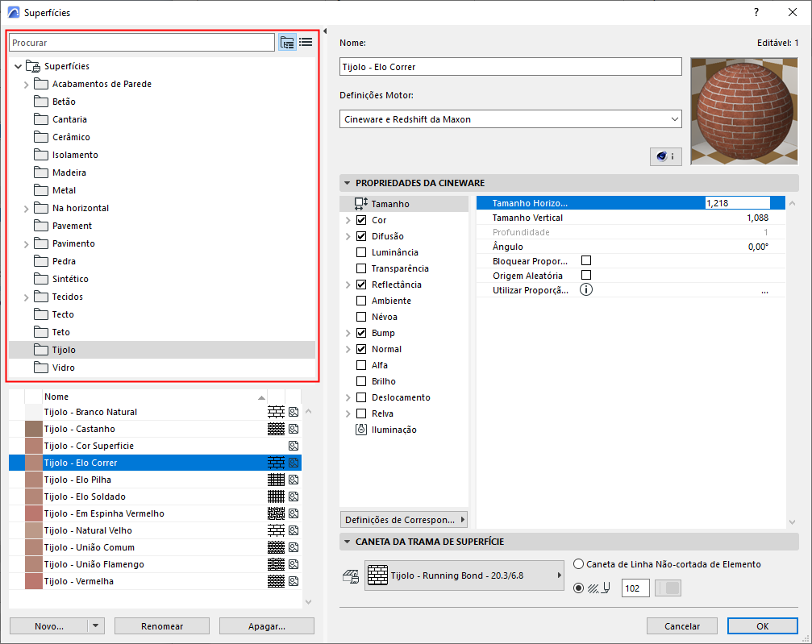Click the Running Bond hatch preview icon
The height and width of the screenshot is (644, 812).
(x=377, y=575)
